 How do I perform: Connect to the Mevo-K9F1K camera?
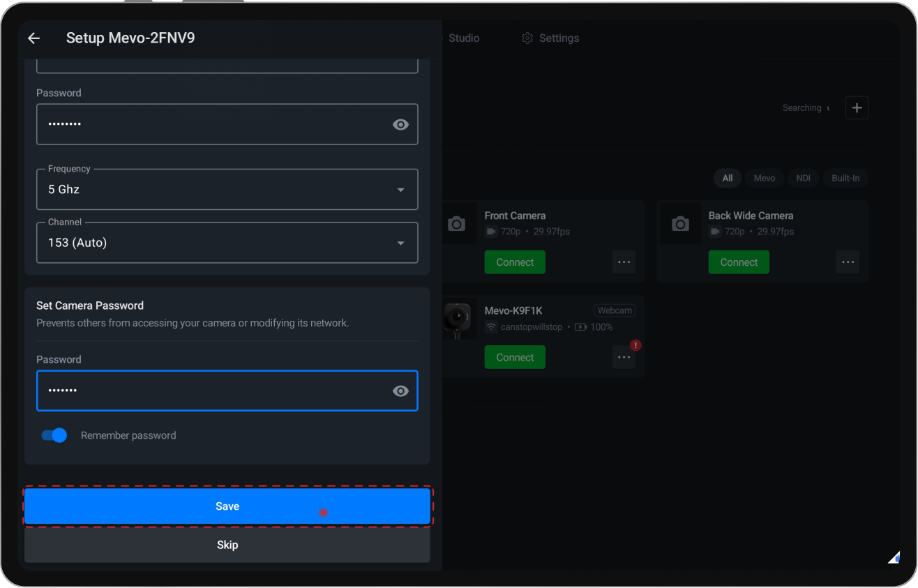[515, 357]
